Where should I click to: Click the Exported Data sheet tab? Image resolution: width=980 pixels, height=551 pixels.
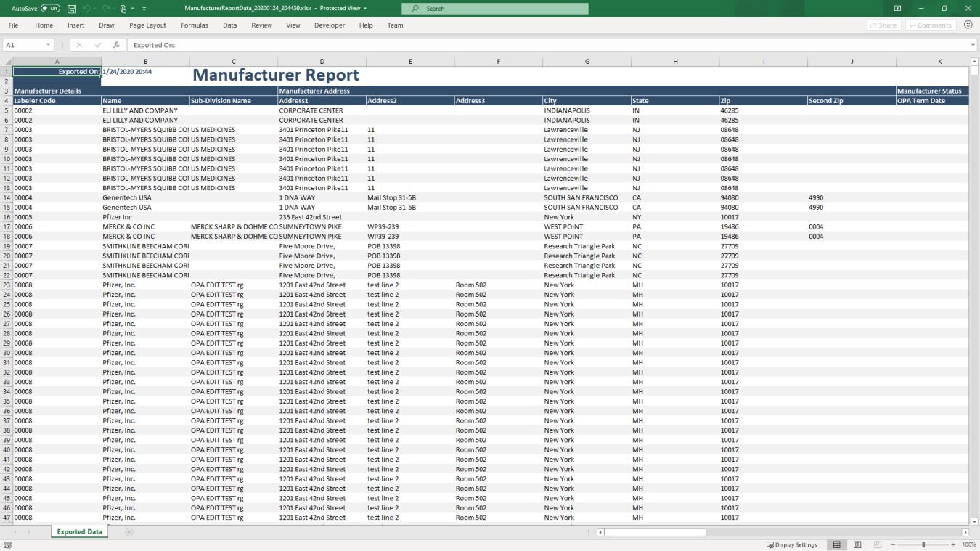pyautogui.click(x=80, y=532)
